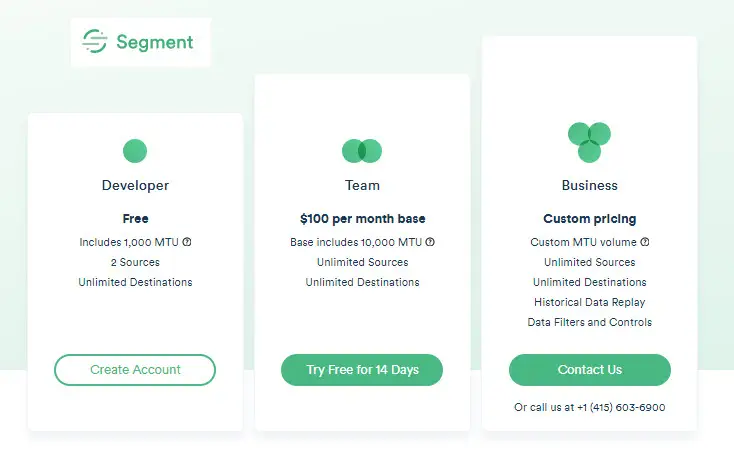Open MTU help icon in Developer plan
This screenshot has height=450, width=734.
click(187, 242)
